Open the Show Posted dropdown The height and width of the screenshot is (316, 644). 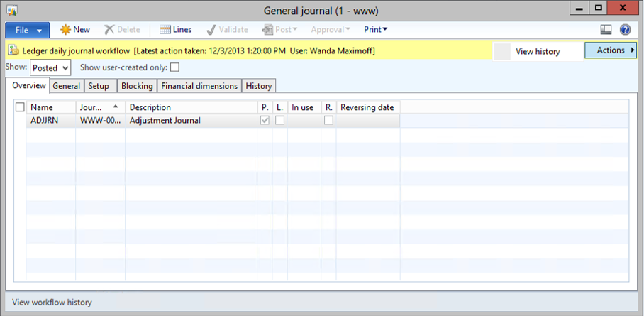point(50,67)
